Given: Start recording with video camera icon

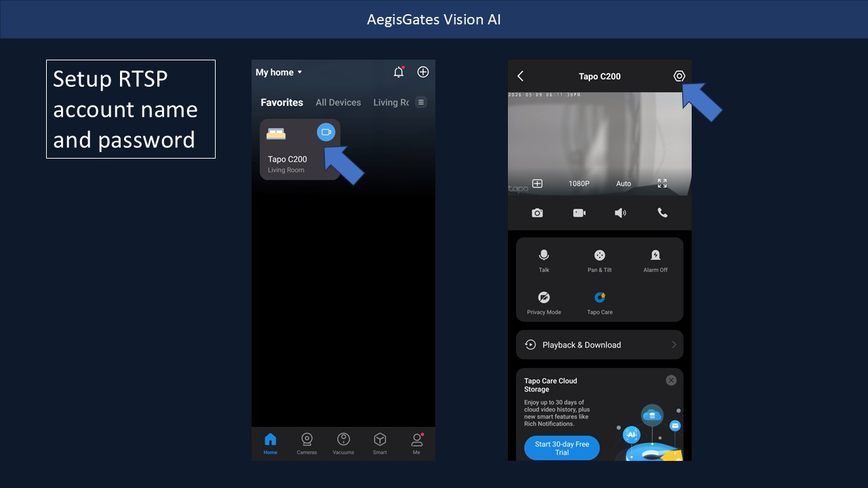Looking at the screenshot, I should tap(579, 213).
